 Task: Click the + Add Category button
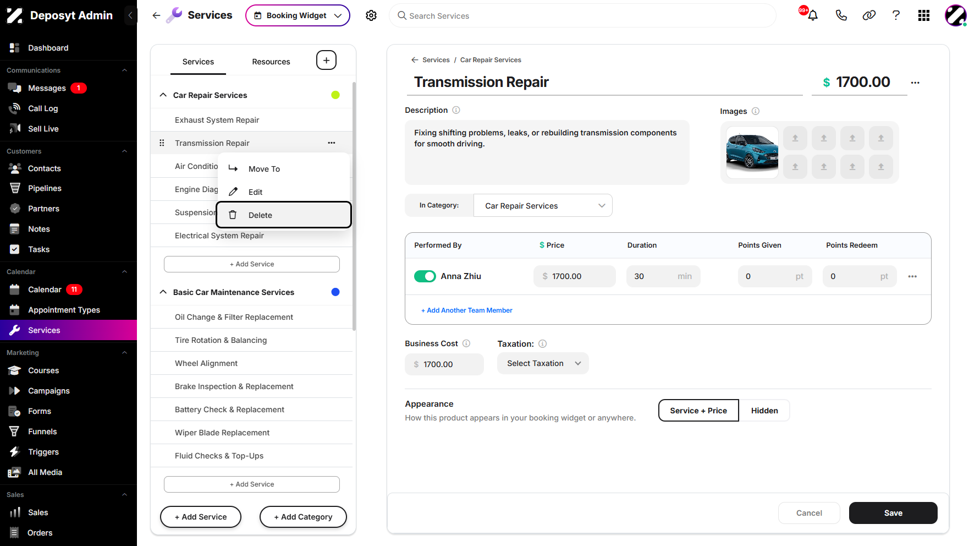coord(303,517)
